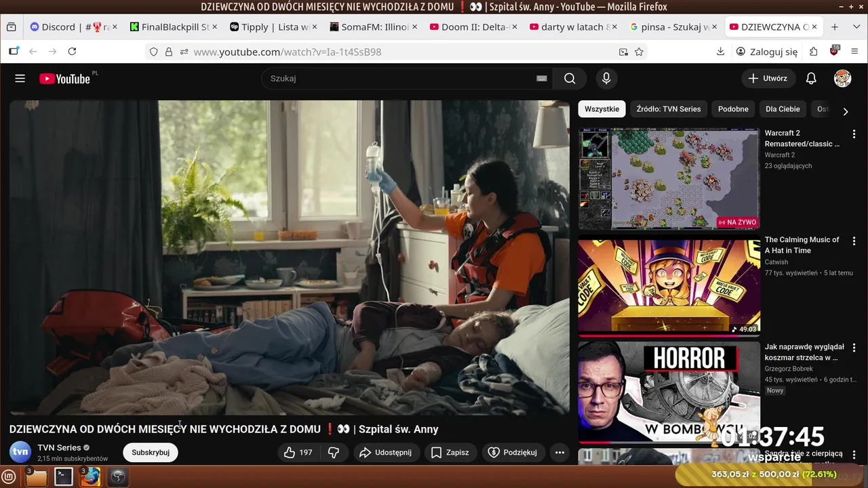Viewport: 868px width, 488px height.
Task: Open the OBS Studio taskbar icon
Action: [x=118, y=476]
